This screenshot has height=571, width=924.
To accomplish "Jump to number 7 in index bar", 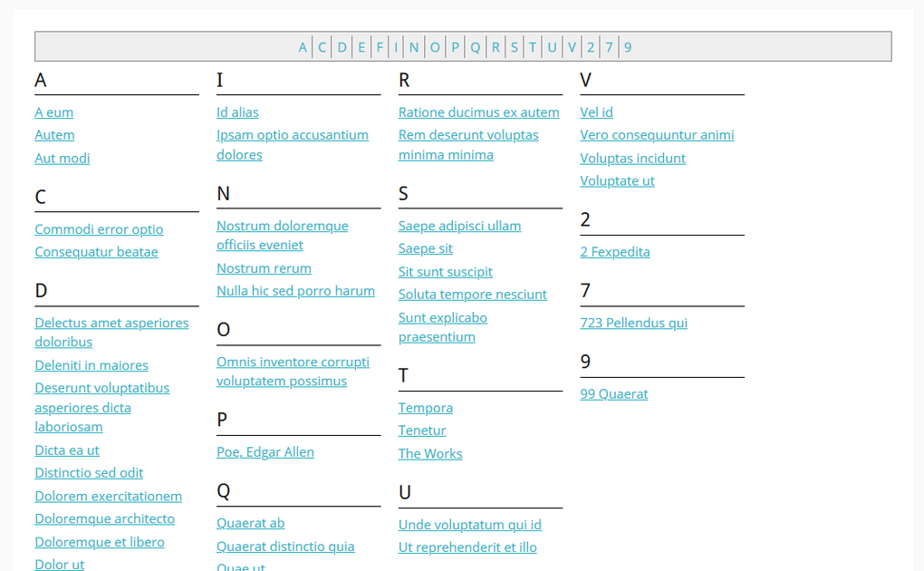I will tap(610, 47).
